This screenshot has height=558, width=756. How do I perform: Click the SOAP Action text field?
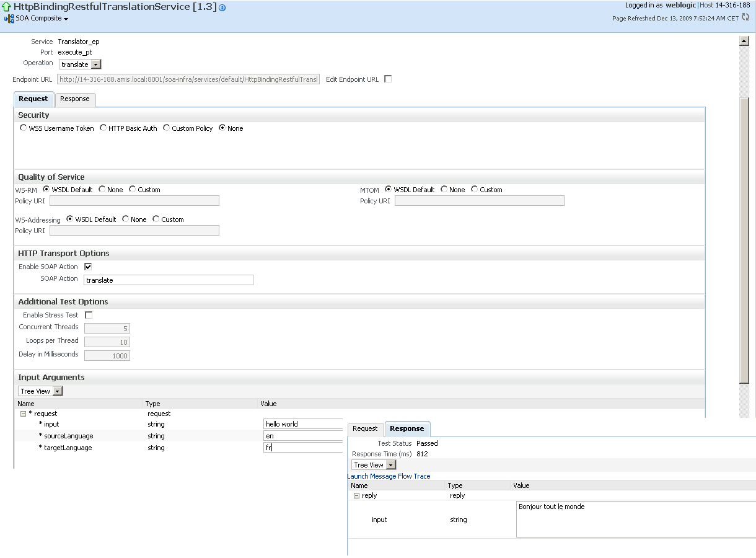coord(168,280)
